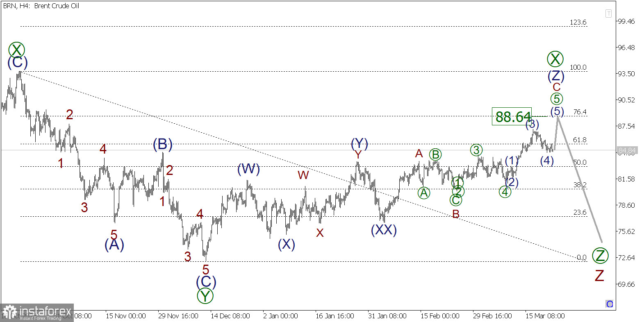Click the chart title BRN, H4: Brent Crude Oil
Image resolution: width=644 pixels, height=322 pixels.
click(x=41, y=6)
